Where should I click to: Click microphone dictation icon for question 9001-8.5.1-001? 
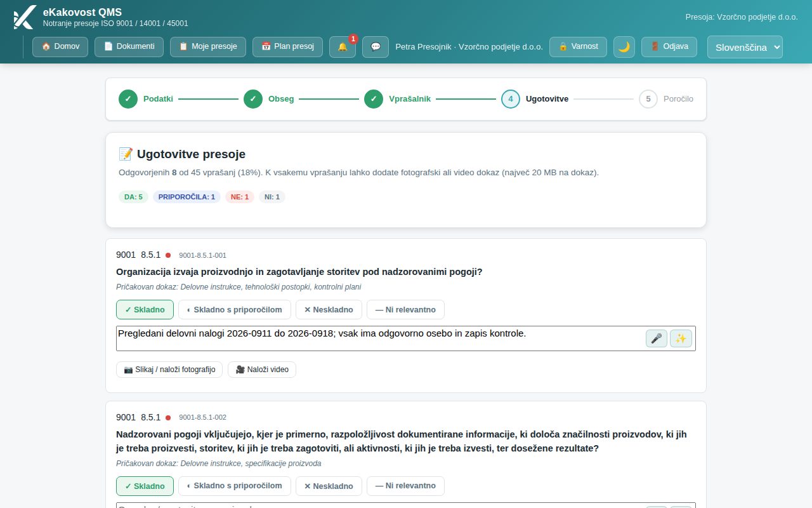[657, 338]
